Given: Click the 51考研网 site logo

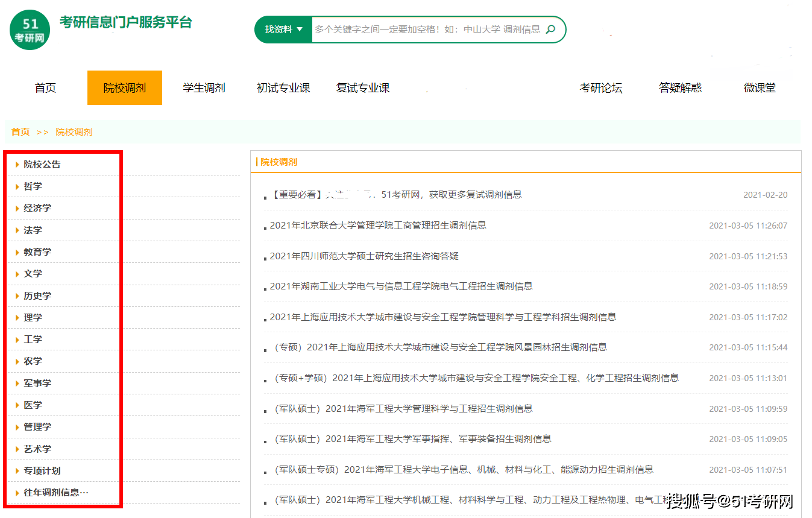Looking at the screenshot, I should pyautogui.click(x=29, y=29).
